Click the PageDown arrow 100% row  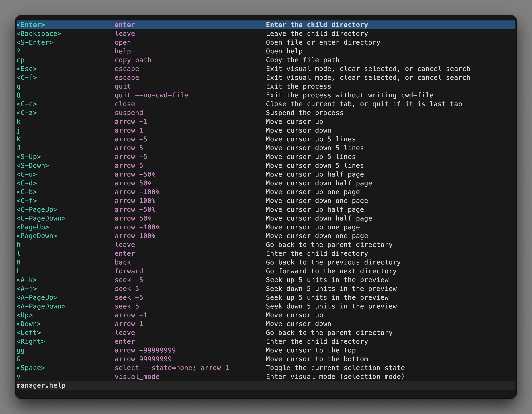pos(98,236)
